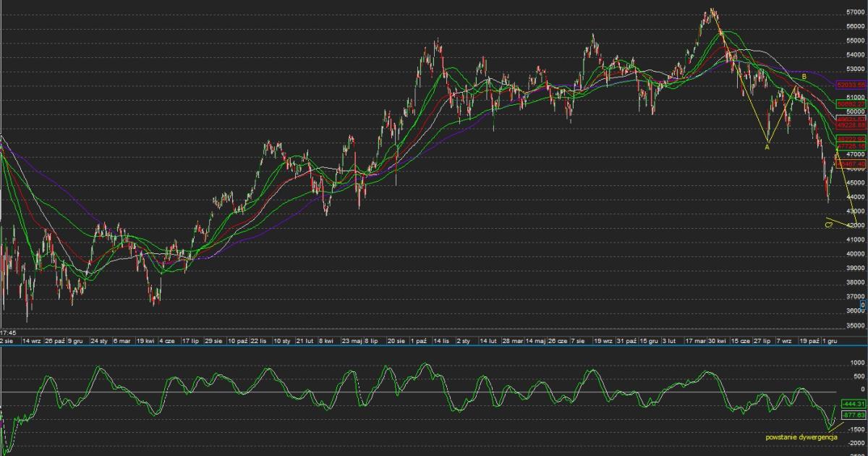
Task: Click the 42000 price axis label
Action: [856, 225]
